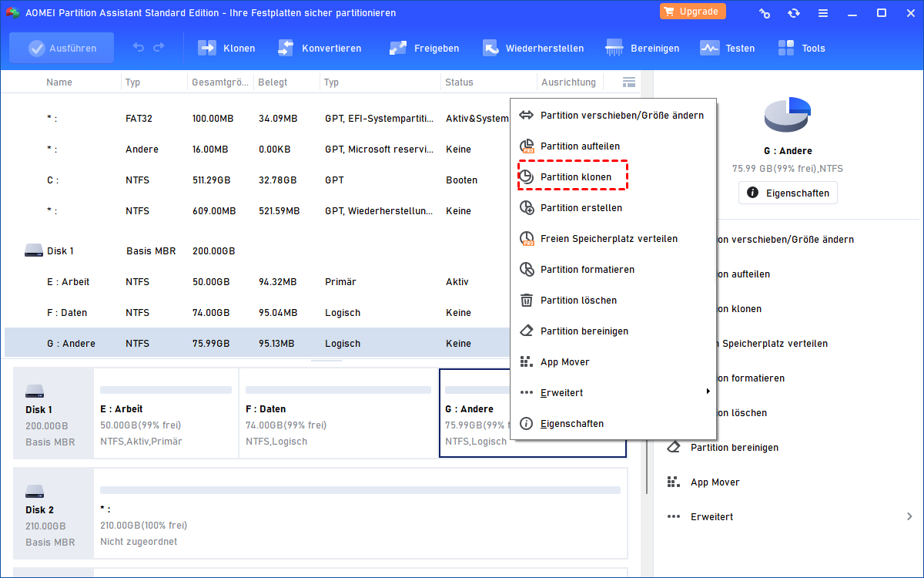Sort by the Gesamtgröße column header
This screenshot has height=578, width=924.
click(220, 82)
